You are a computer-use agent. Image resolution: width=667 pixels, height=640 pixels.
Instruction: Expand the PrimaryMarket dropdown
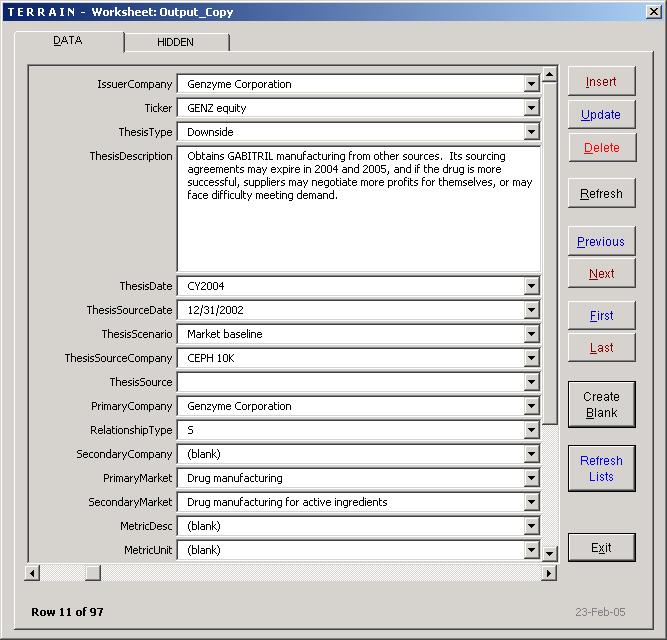pos(531,478)
